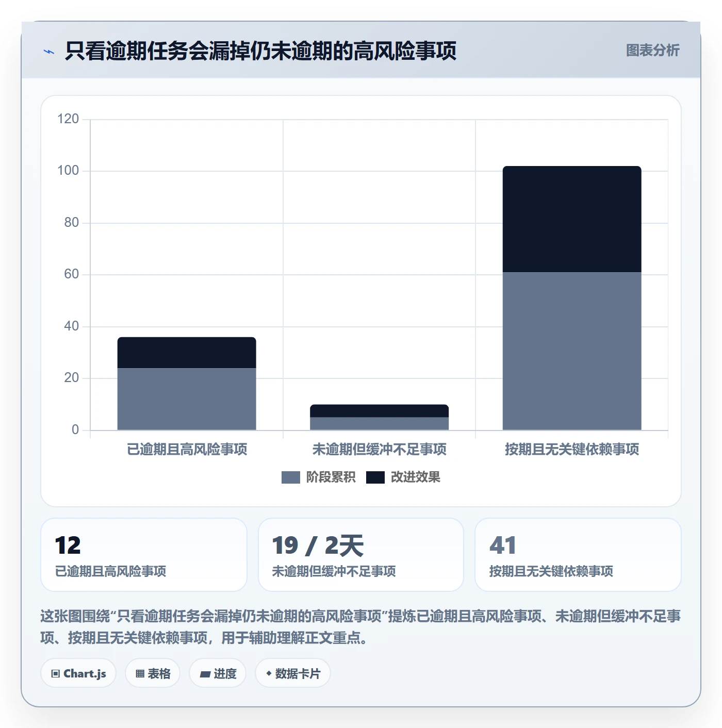Select the 数据卡片 tag chip
This screenshot has width=722, height=728.
point(293,673)
